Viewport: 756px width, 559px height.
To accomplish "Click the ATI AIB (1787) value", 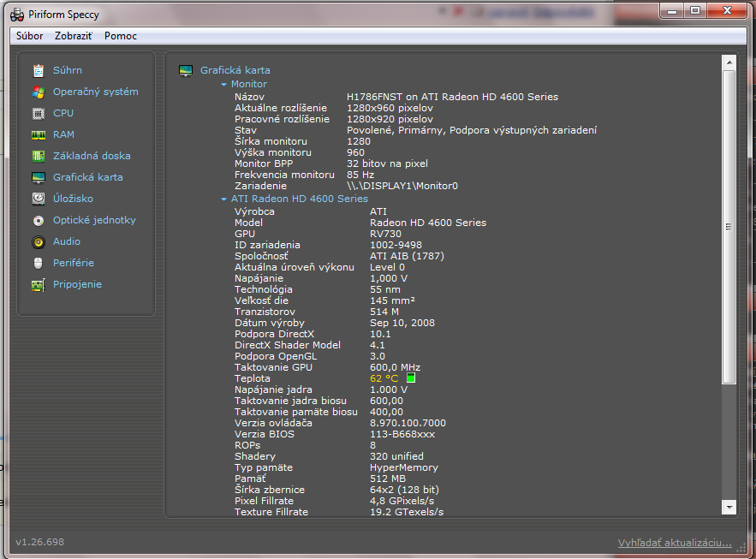I will pos(407,256).
